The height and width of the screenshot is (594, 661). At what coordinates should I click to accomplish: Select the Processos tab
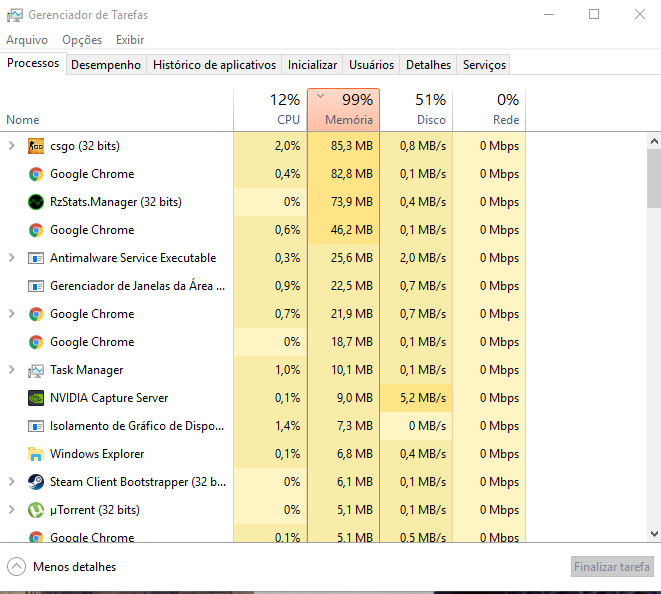[x=33, y=63]
